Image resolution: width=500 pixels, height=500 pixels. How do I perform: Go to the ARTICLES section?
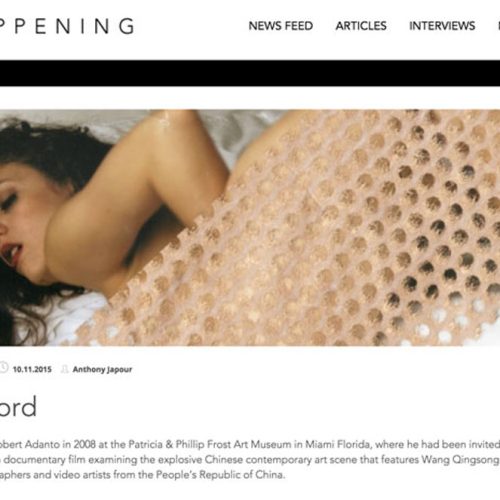click(361, 26)
